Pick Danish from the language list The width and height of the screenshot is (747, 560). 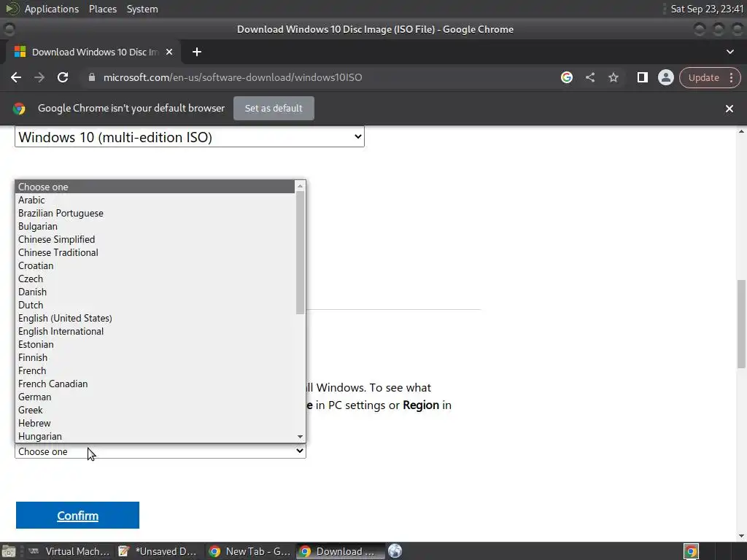(155, 292)
